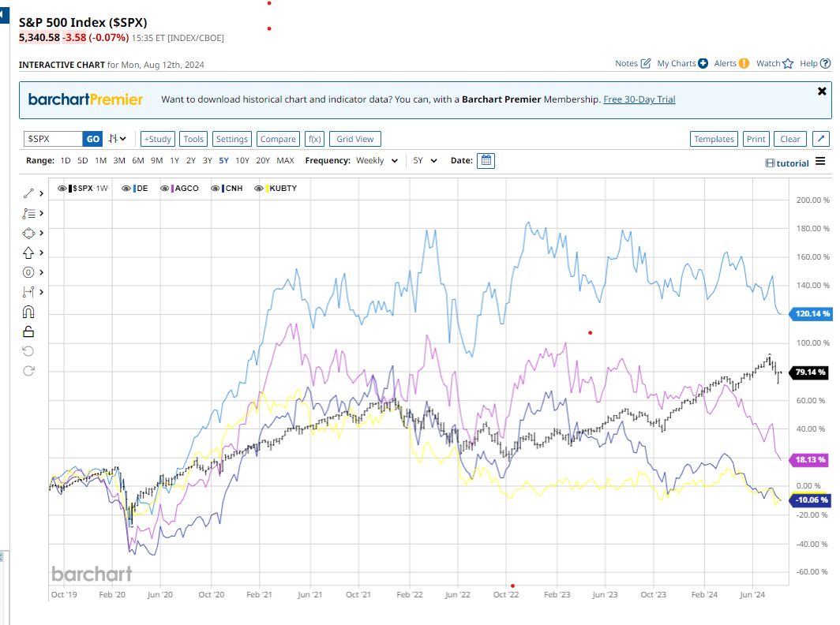
Task: Toggle the magnet snap tool
Action: tap(28, 312)
